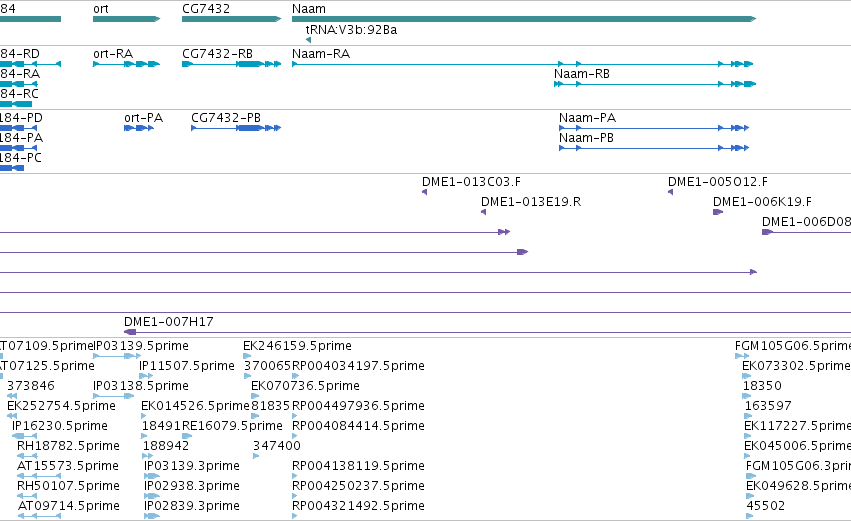Click the EK073302.5prime EST label

pyautogui.click(x=796, y=366)
